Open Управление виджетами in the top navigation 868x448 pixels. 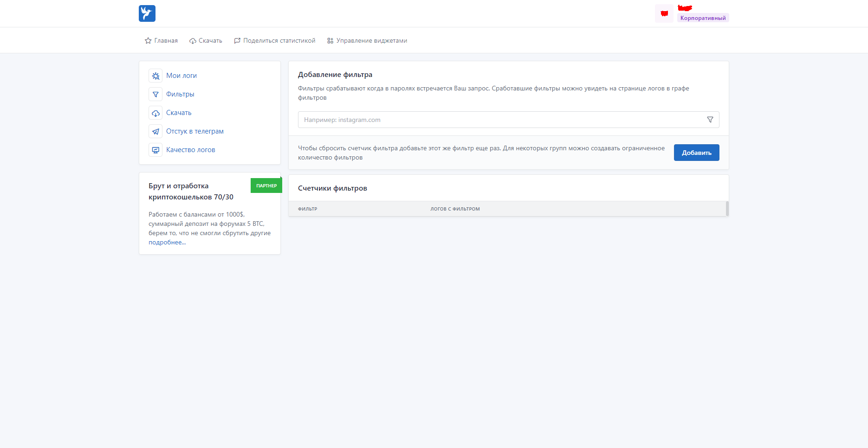[x=367, y=41]
